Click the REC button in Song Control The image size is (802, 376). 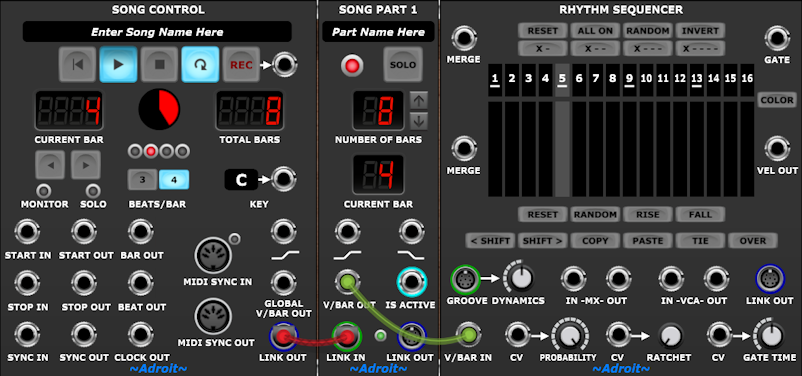pos(241,64)
